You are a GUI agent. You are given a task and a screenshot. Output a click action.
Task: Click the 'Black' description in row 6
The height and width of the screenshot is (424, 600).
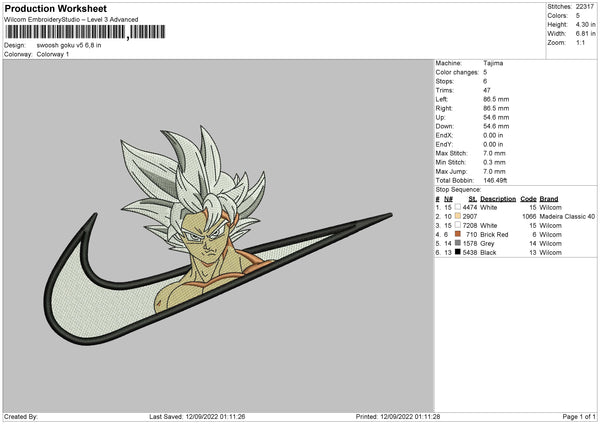pyautogui.click(x=488, y=253)
